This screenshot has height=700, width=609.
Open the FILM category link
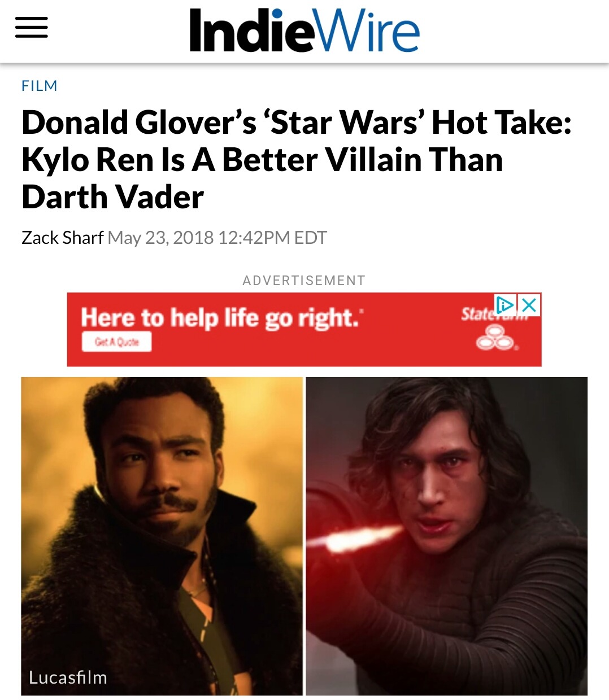(x=40, y=86)
